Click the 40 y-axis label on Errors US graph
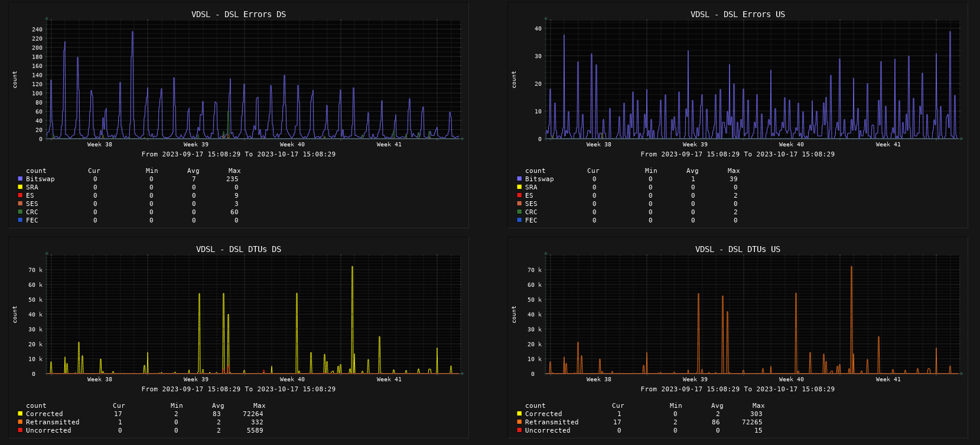Viewport: 980px width, 445px height. (538, 28)
